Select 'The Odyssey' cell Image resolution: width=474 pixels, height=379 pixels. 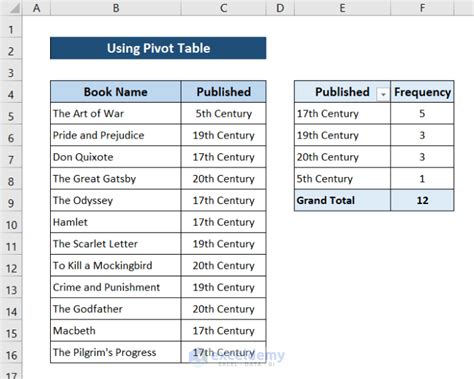pyautogui.click(x=116, y=200)
